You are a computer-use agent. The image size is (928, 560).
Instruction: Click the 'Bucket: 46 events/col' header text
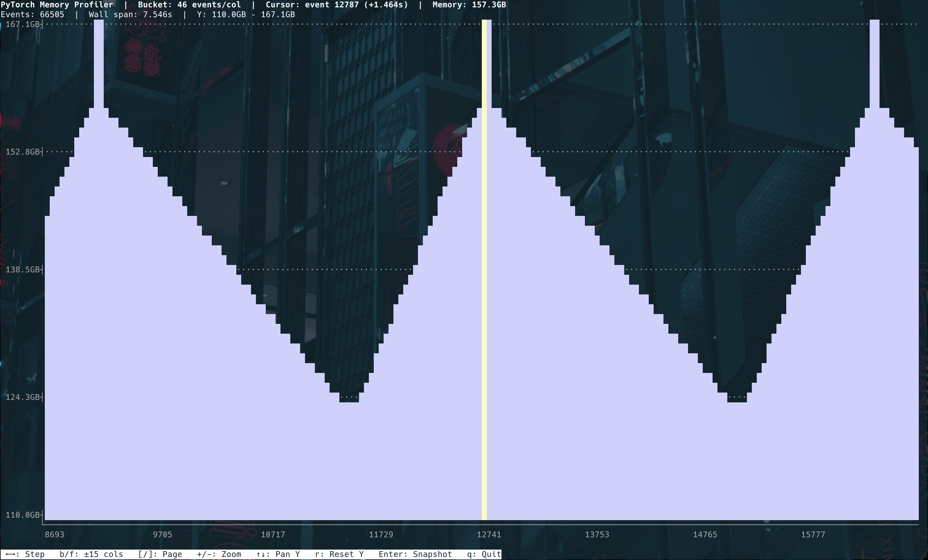pos(189,5)
